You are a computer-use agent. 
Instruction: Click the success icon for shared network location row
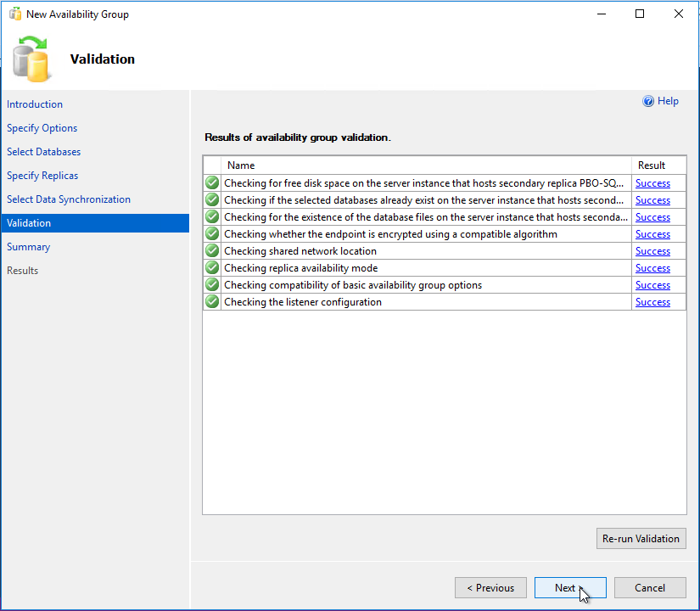(x=212, y=251)
